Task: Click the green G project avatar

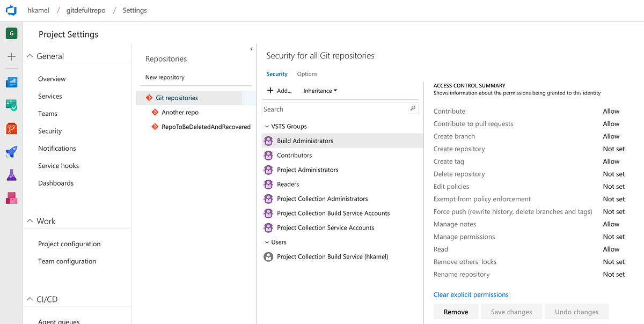Action: coord(11,33)
